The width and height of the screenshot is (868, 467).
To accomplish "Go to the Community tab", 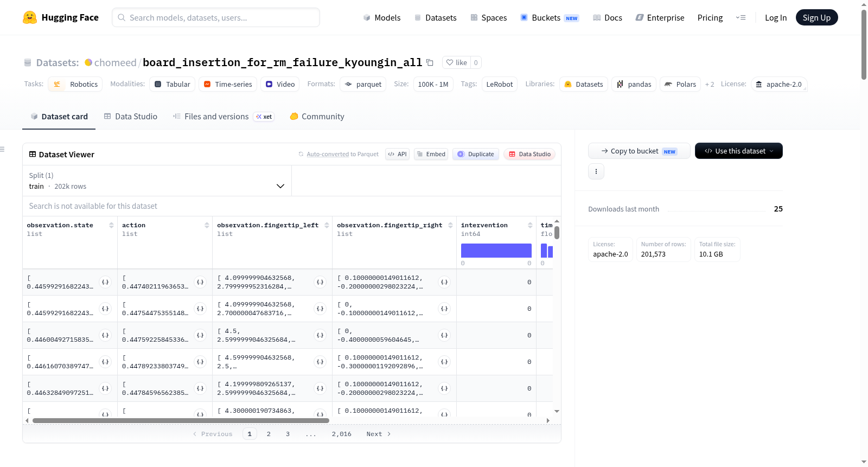I will pos(317,117).
